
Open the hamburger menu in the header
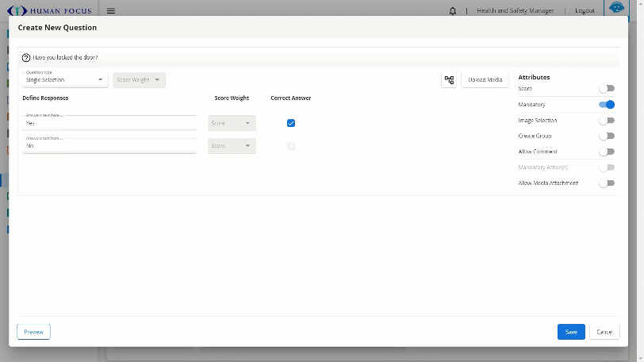pyautogui.click(x=111, y=10)
